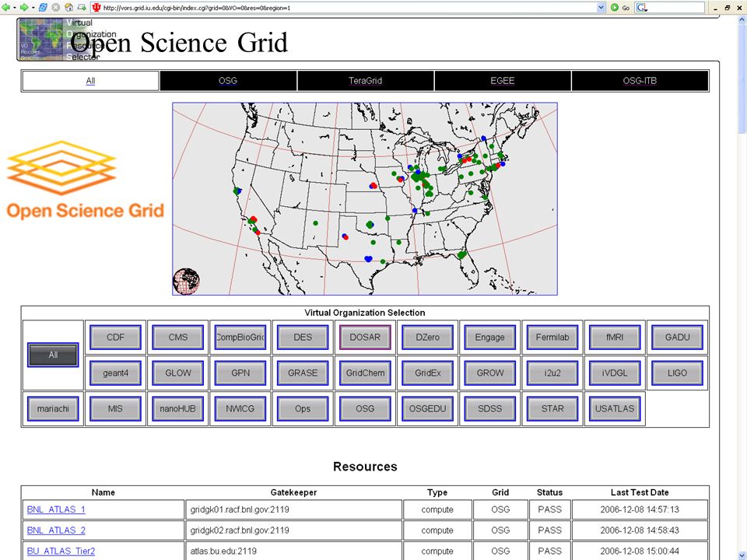Viewport: 747px width, 560px height.
Task: Select the CDF virtual organization
Action: 115,337
